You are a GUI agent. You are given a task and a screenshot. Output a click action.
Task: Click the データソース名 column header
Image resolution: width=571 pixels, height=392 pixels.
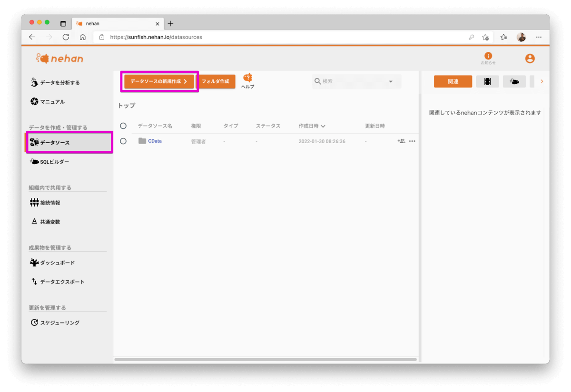tap(155, 126)
